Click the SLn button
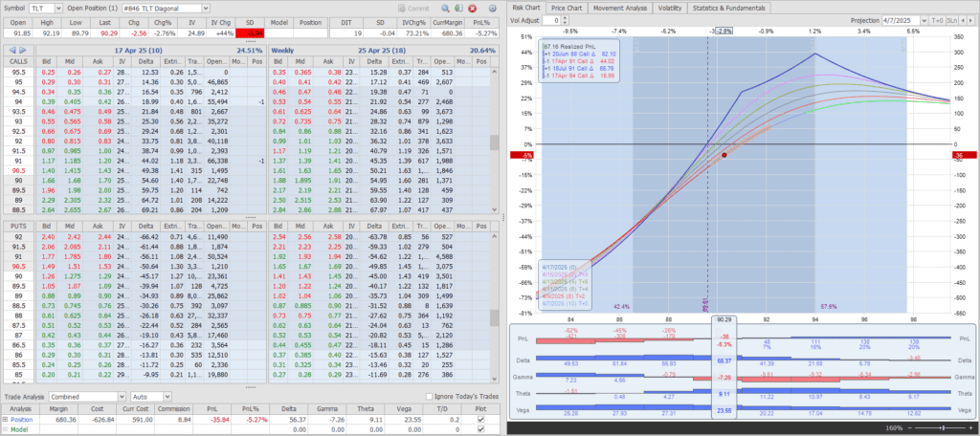 click(x=951, y=20)
